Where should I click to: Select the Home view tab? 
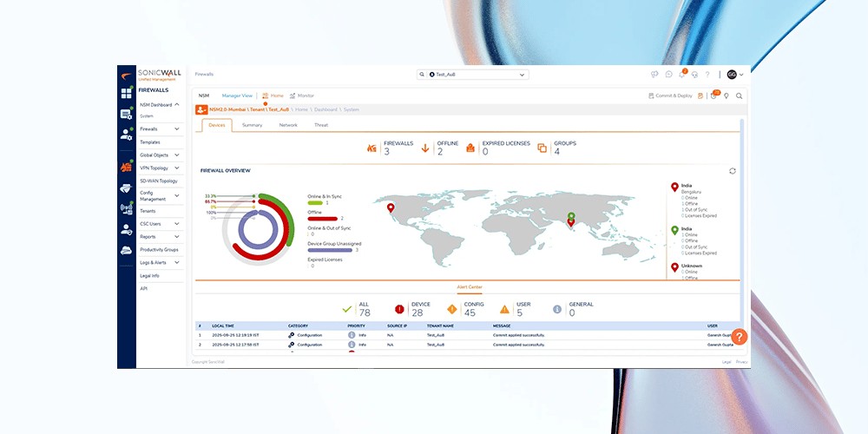click(273, 95)
